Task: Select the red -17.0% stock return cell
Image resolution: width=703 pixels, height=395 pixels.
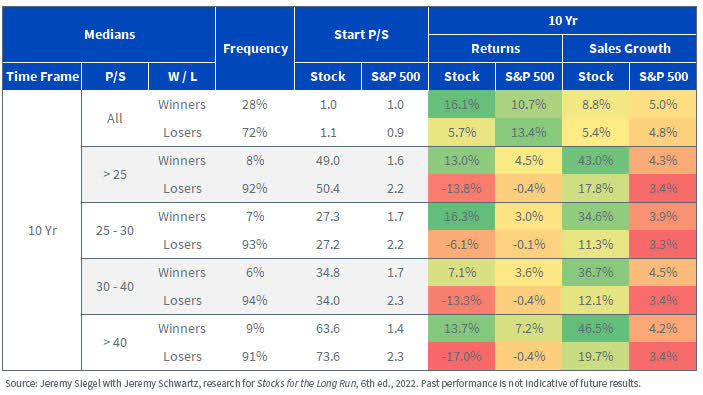Action: click(462, 356)
